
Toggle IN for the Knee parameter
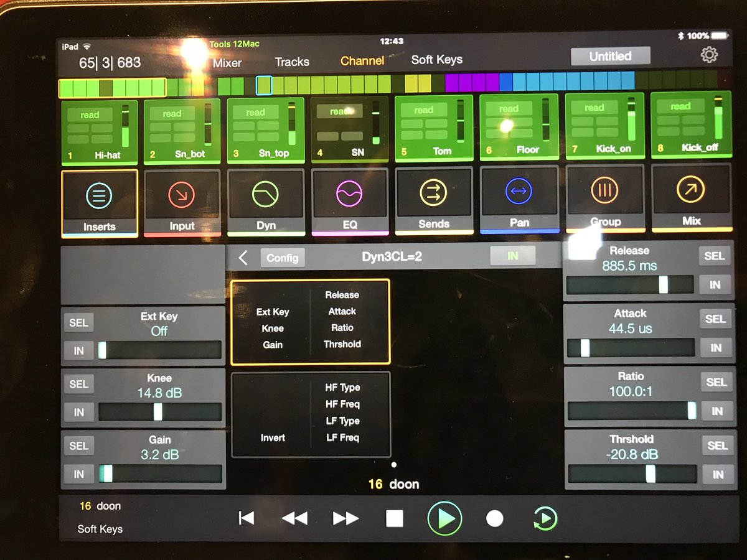point(78,412)
